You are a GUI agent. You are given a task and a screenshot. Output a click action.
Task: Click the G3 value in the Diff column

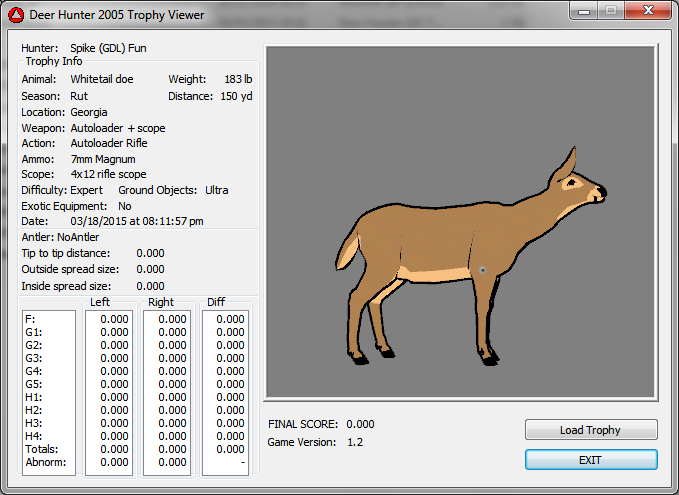[230, 358]
